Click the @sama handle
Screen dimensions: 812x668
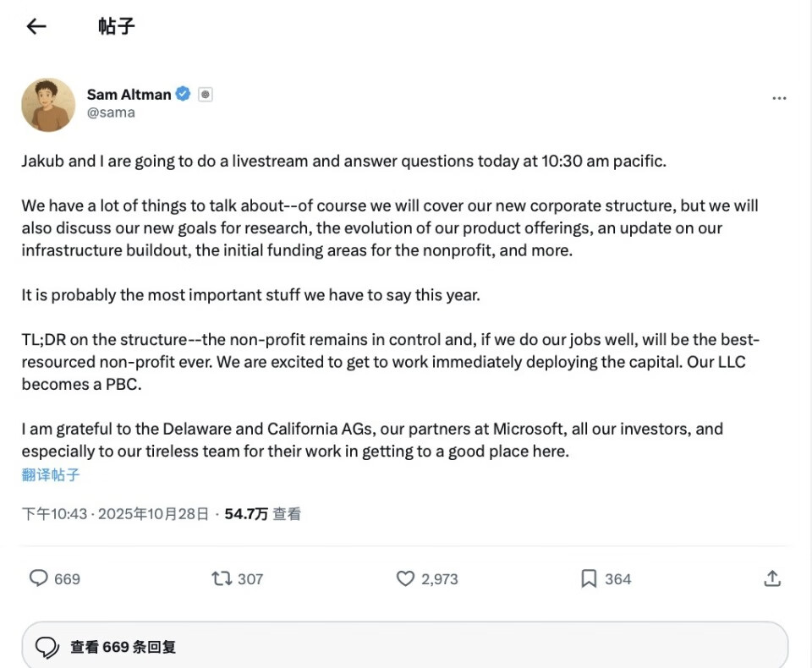tap(111, 112)
